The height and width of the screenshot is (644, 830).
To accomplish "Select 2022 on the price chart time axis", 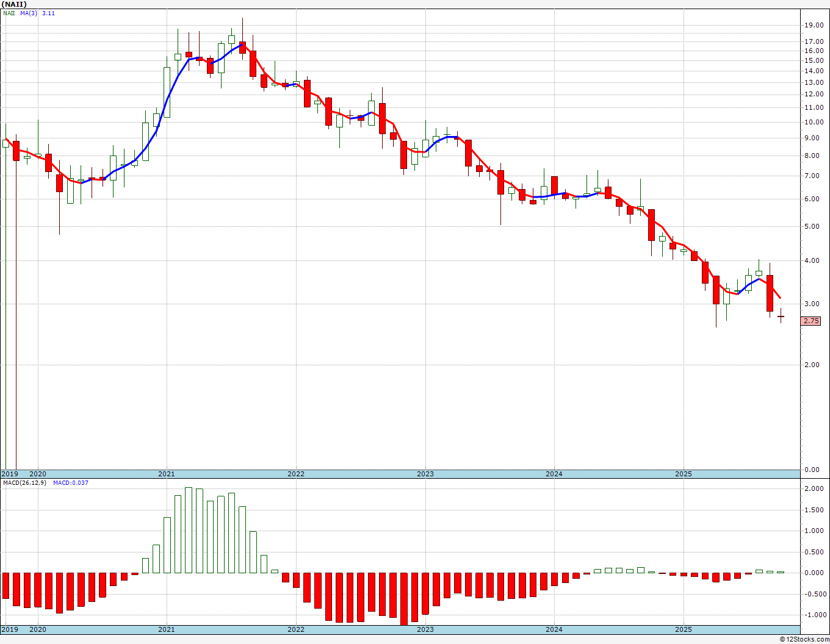I will click(x=296, y=474).
